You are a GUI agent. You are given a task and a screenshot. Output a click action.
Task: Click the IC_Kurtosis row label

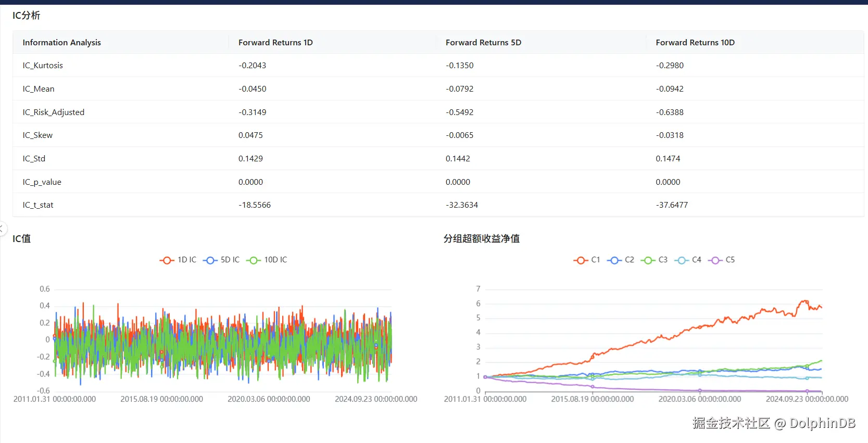click(x=43, y=66)
